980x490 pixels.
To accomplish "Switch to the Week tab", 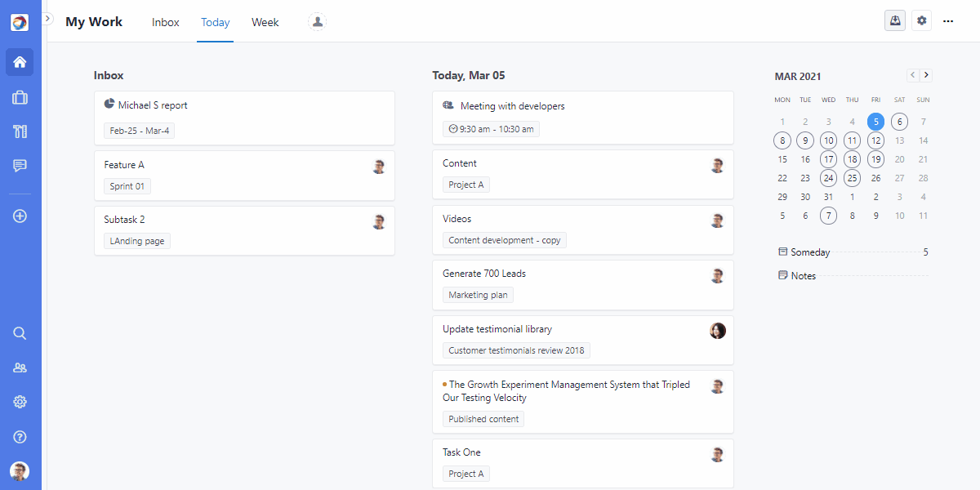I will [265, 22].
